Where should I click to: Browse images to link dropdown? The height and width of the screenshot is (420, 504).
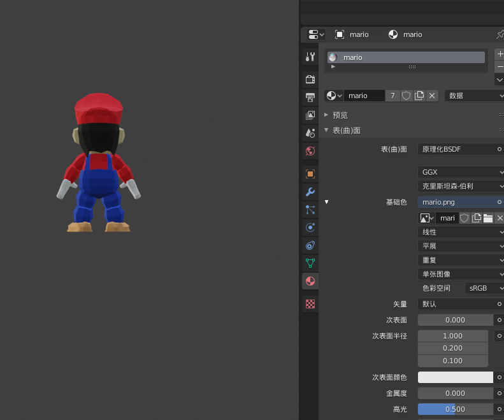(x=427, y=218)
